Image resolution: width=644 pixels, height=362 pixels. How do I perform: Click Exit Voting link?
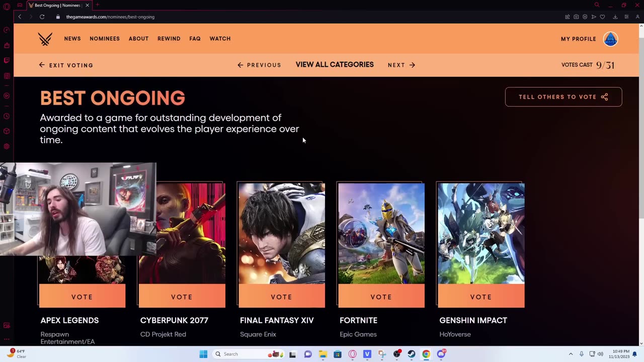(66, 65)
